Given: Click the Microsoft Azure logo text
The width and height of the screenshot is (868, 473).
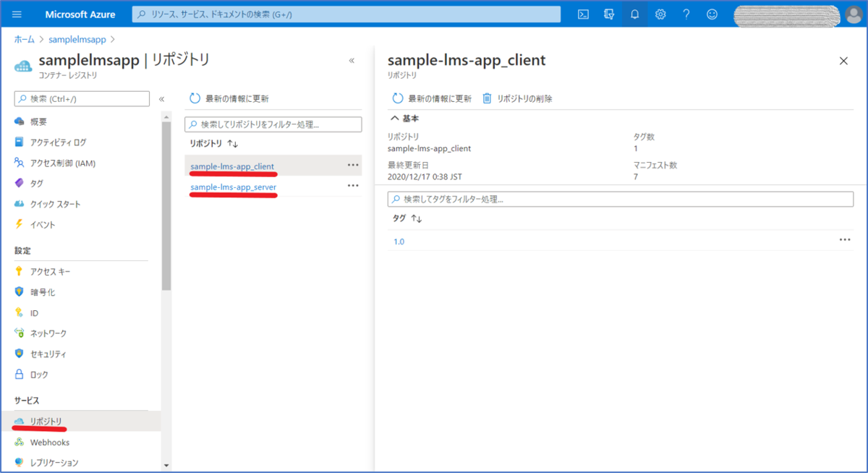Looking at the screenshot, I should click(81, 14).
